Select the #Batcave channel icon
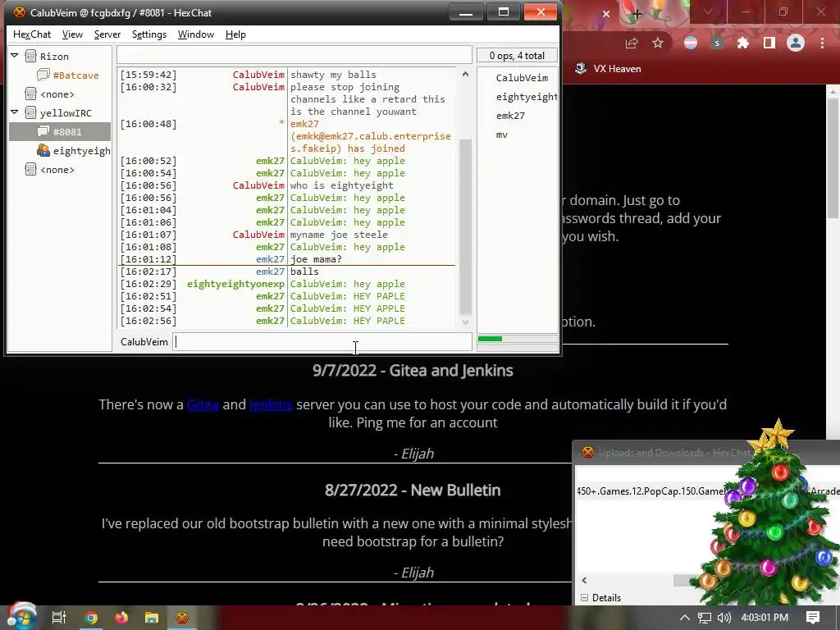840x630 pixels. 43,75
